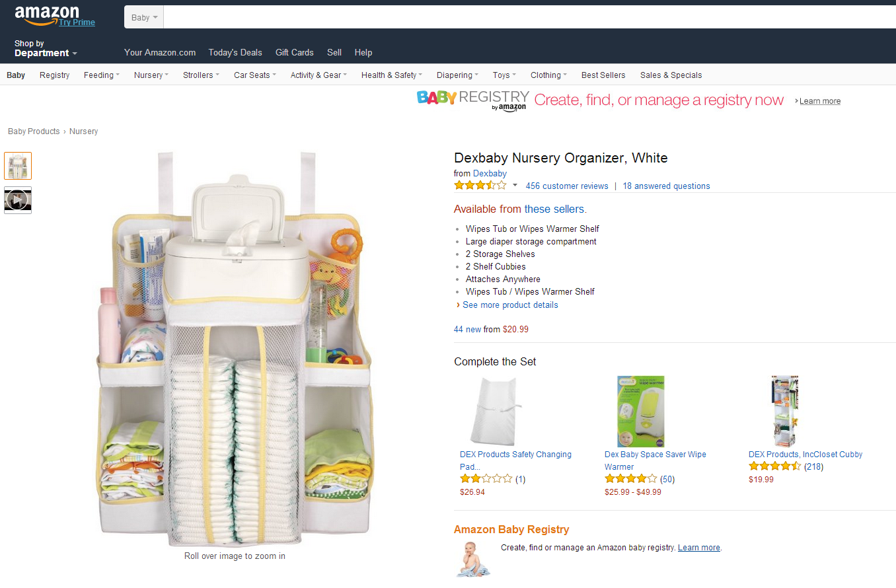
Task: Open the Best Sellers tab
Action: point(603,75)
